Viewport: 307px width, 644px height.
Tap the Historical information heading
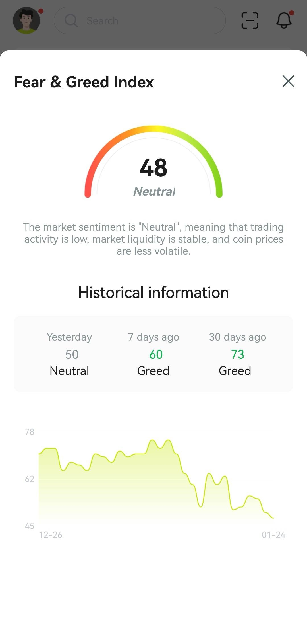click(153, 292)
